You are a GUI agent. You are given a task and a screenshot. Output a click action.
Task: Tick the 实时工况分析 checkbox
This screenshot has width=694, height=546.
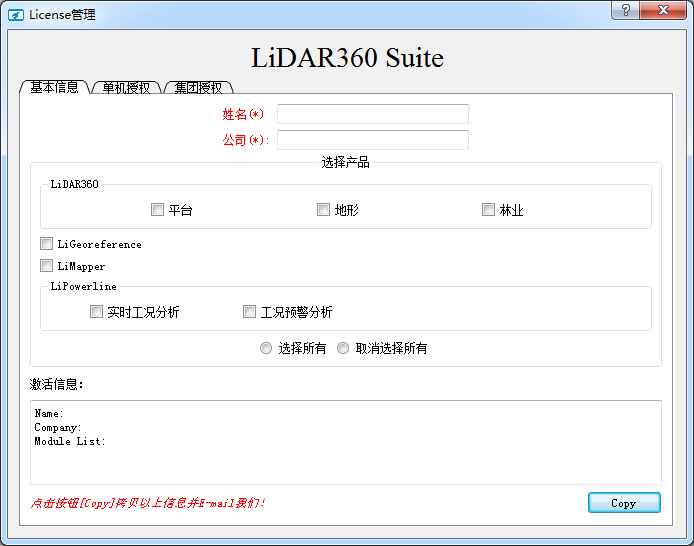[96, 311]
